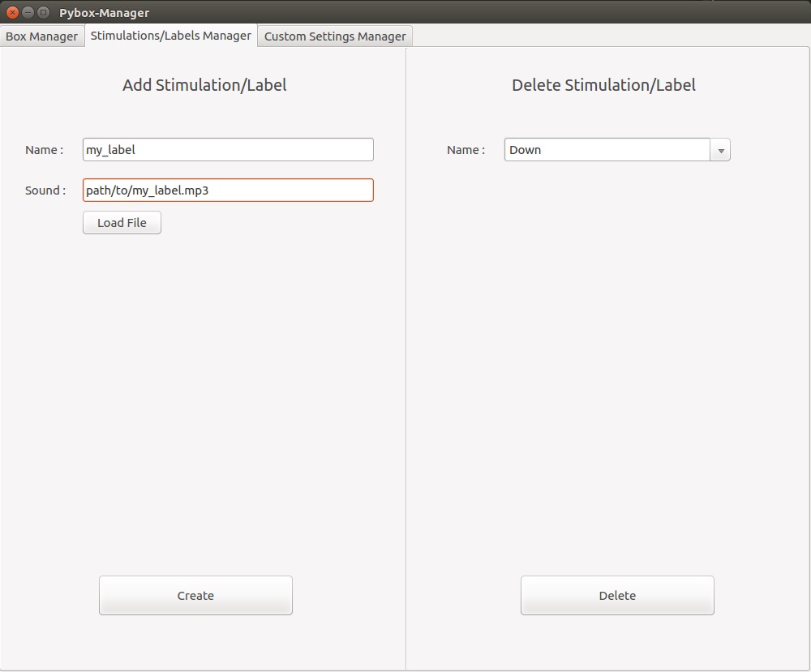
Task: Click the Name label in Add panel
Action: coord(44,150)
